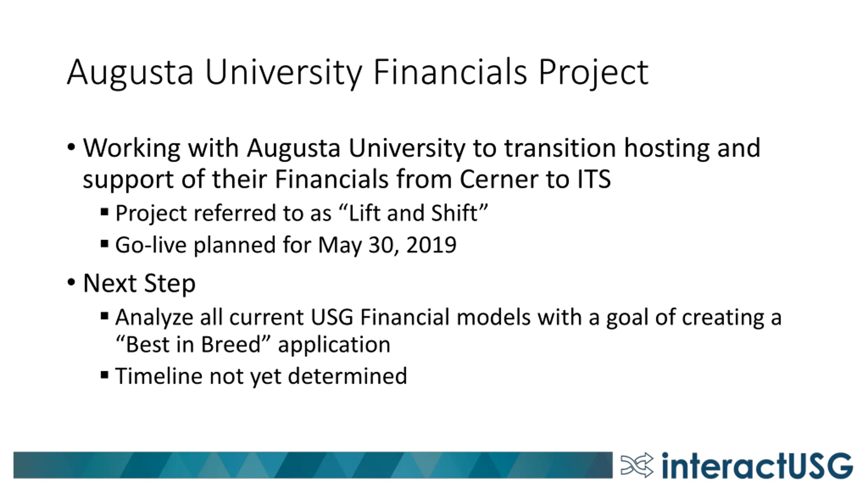
Task: Click the square bullet before "Project referred"
Action: coord(104,212)
